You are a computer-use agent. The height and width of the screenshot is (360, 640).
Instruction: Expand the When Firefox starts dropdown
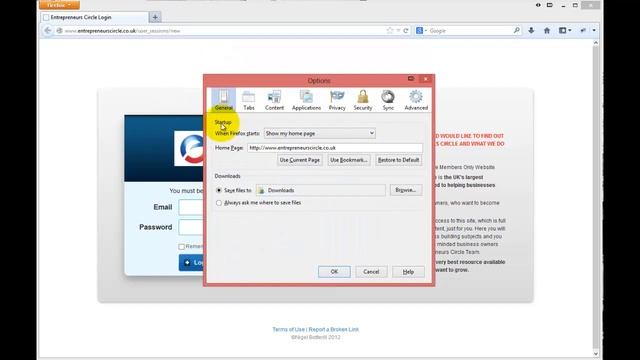[319, 133]
